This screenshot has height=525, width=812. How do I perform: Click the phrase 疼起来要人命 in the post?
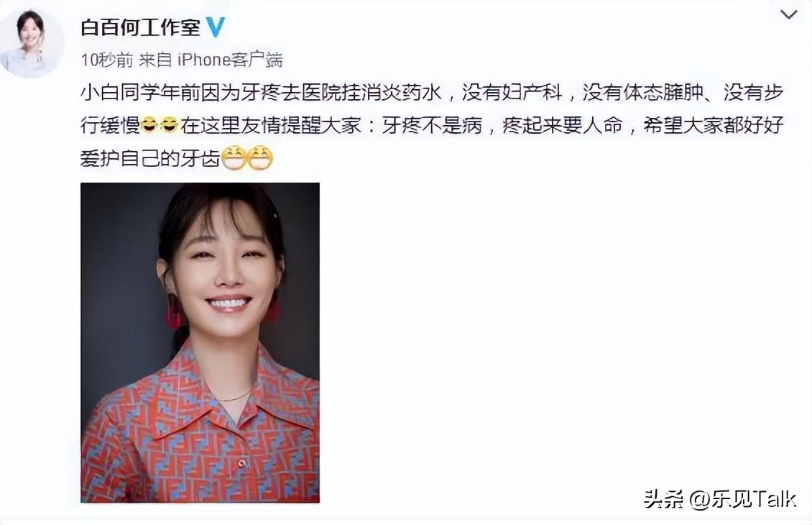click(563, 125)
